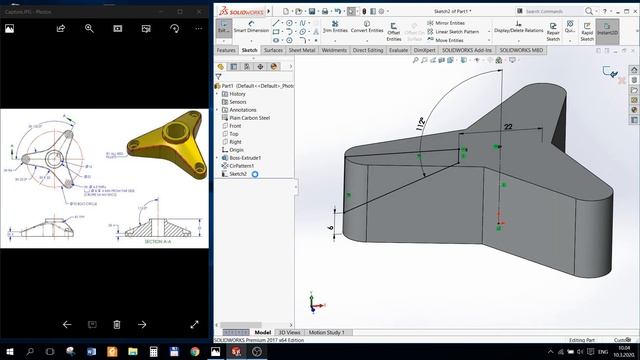Click the sketch confirm corner icon
Image resolution: width=640 pixels, height=360 pixels.
tap(610, 72)
